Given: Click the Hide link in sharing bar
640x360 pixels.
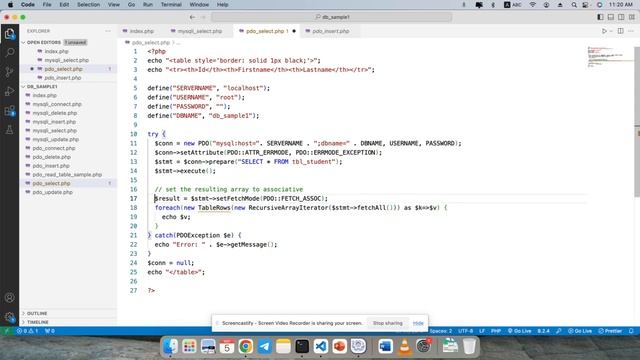Looking at the screenshot, I should 418,323.
